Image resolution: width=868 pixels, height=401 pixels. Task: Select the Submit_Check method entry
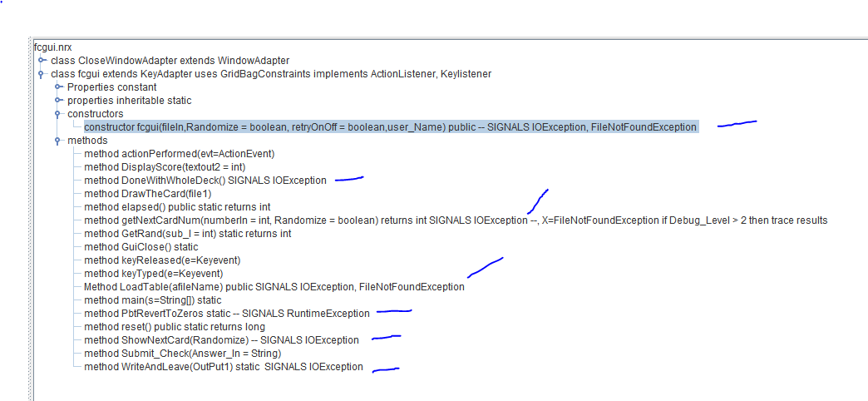click(182, 354)
